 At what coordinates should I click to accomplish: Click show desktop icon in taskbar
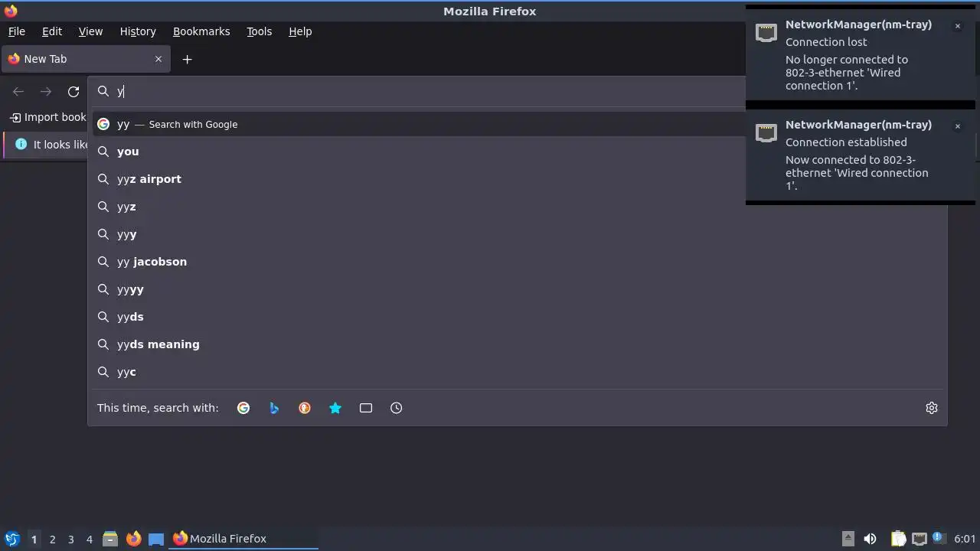(x=156, y=539)
